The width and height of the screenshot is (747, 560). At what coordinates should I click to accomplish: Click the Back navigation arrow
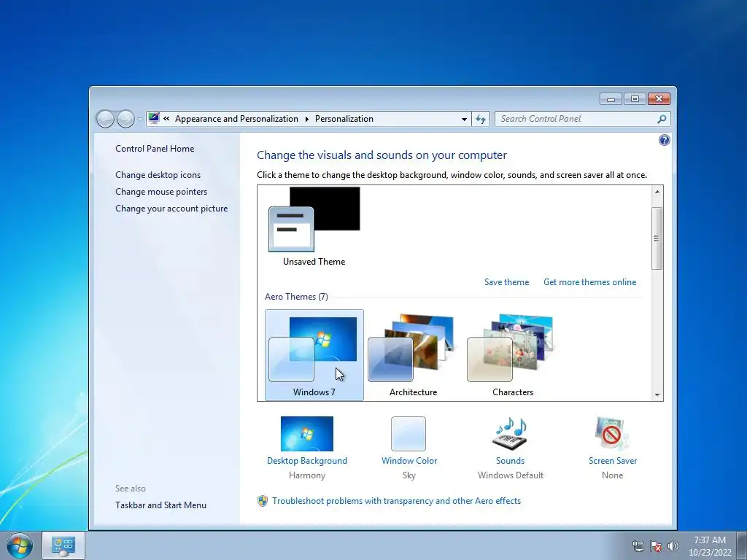(x=105, y=119)
